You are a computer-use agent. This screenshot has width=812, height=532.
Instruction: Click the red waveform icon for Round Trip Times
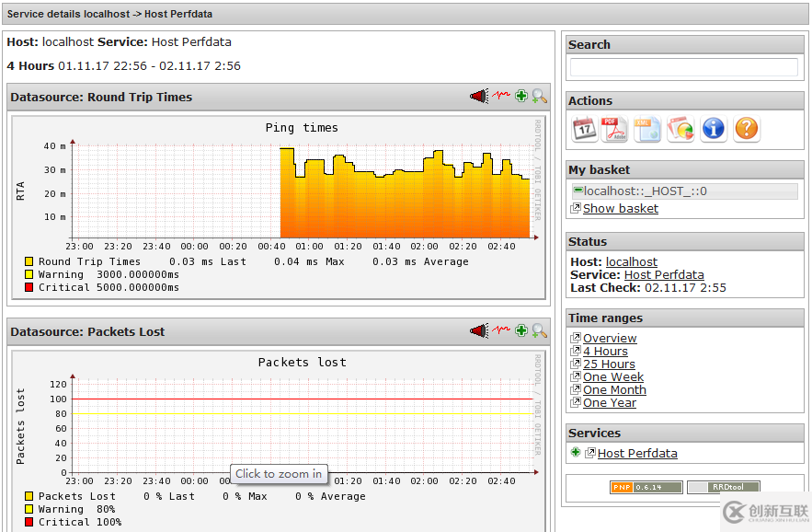[501, 95]
